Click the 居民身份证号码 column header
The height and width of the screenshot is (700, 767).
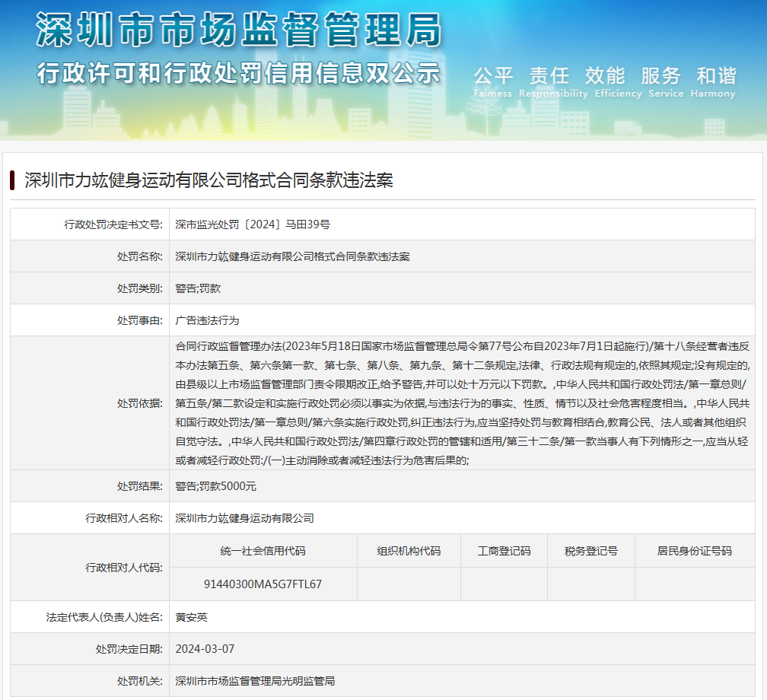click(x=695, y=551)
